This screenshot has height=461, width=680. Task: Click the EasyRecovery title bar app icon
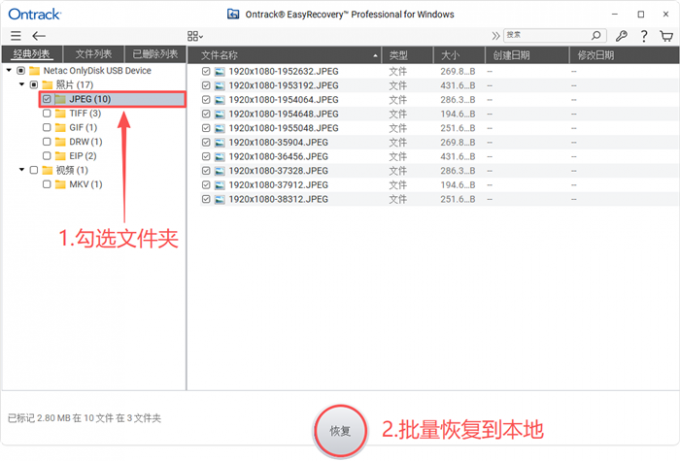coord(233,14)
